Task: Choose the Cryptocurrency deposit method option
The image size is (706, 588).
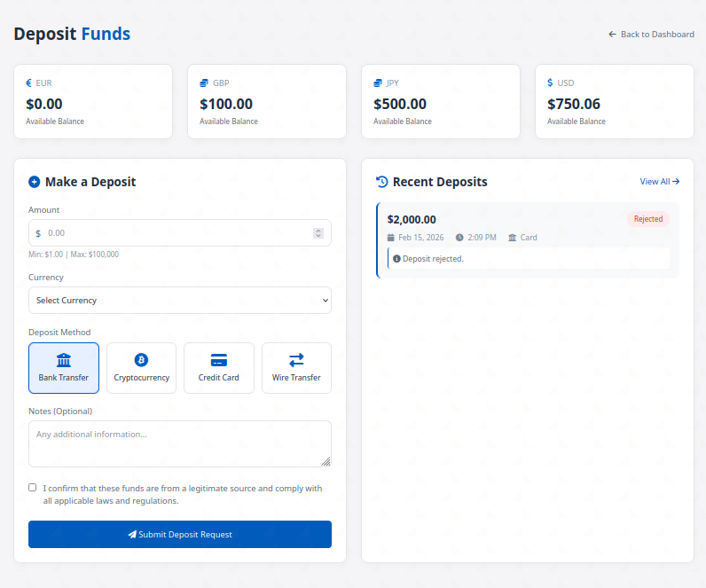Action: pyautogui.click(x=141, y=368)
